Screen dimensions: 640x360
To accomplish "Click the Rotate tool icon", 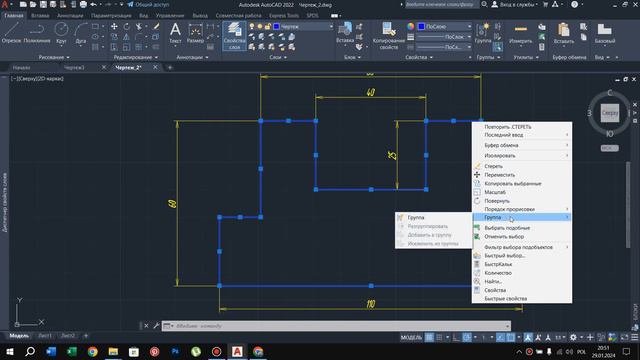I will click(x=127, y=27).
